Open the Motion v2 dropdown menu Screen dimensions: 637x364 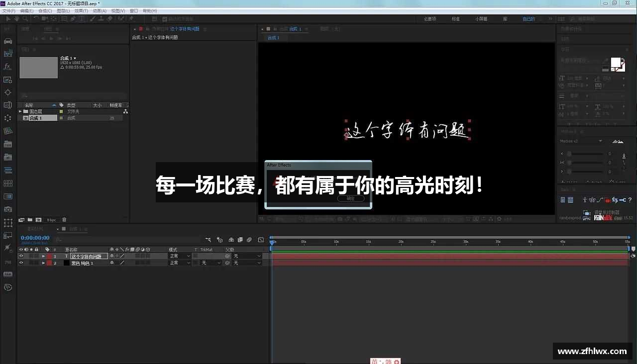coord(581,141)
